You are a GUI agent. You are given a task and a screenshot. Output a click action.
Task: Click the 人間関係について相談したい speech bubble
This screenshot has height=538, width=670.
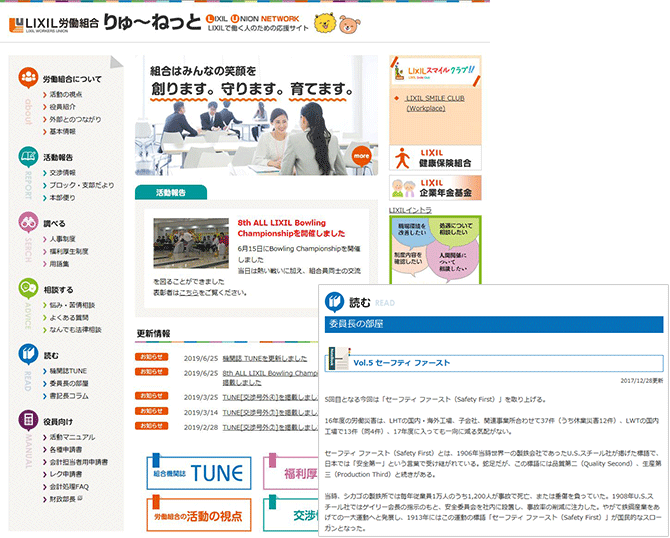click(453, 262)
